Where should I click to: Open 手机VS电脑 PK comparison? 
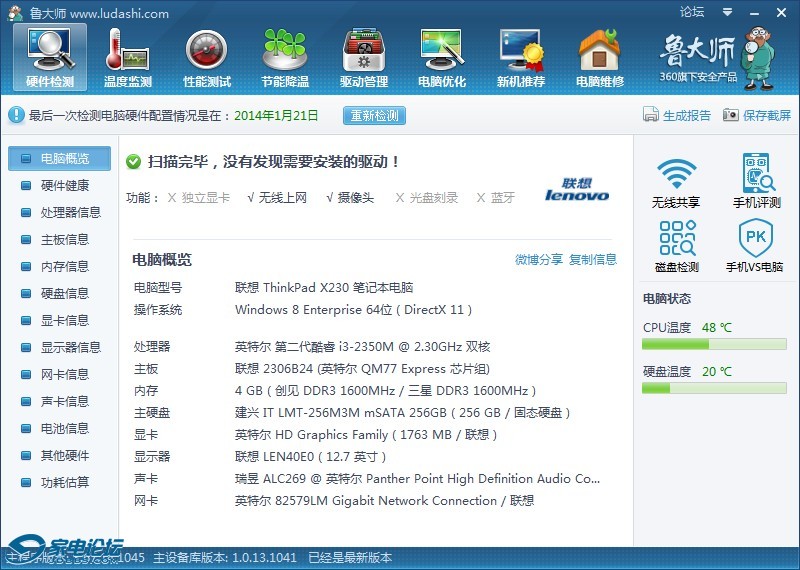755,246
